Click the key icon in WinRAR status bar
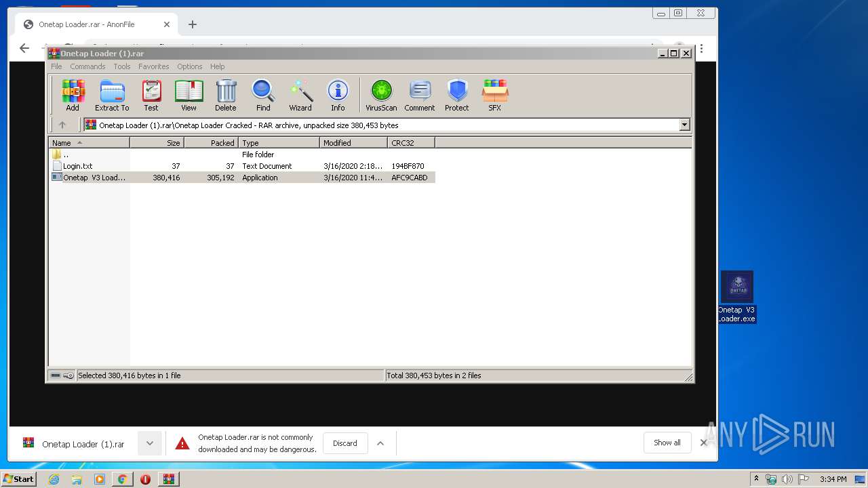Image resolution: width=868 pixels, height=488 pixels. 68,375
